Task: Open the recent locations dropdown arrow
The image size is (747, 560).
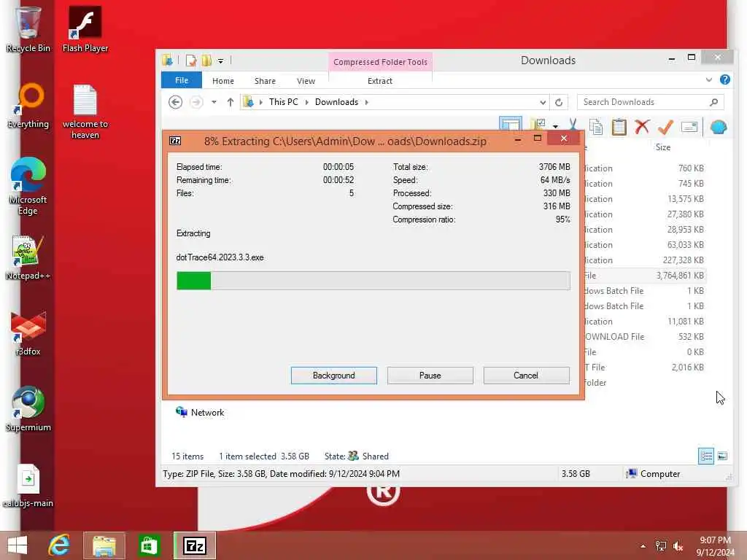Action: (214, 102)
